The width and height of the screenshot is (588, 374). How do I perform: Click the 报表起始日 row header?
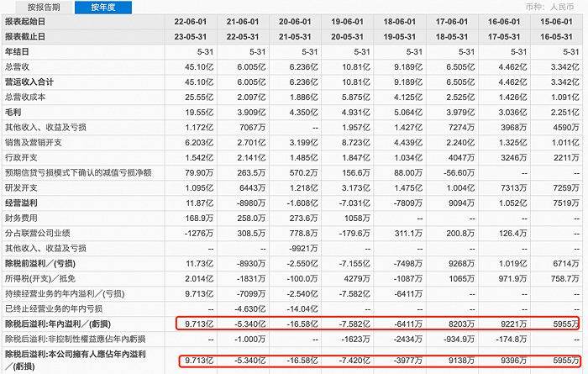[x=25, y=22]
